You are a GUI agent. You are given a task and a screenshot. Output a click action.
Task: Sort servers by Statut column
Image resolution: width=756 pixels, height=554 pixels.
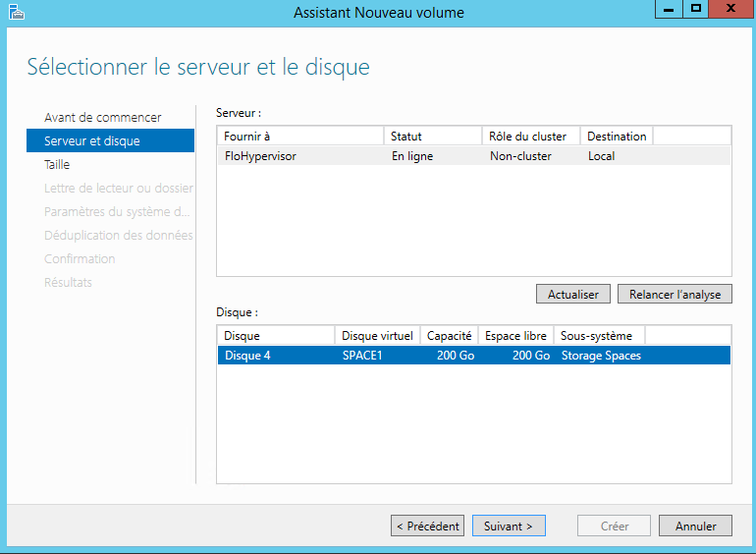point(432,137)
